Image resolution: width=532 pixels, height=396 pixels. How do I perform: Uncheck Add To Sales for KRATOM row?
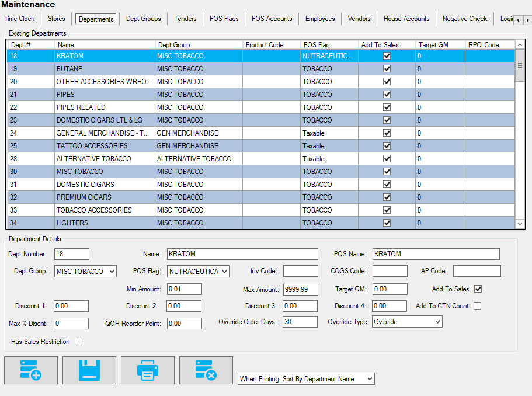pyautogui.click(x=387, y=56)
